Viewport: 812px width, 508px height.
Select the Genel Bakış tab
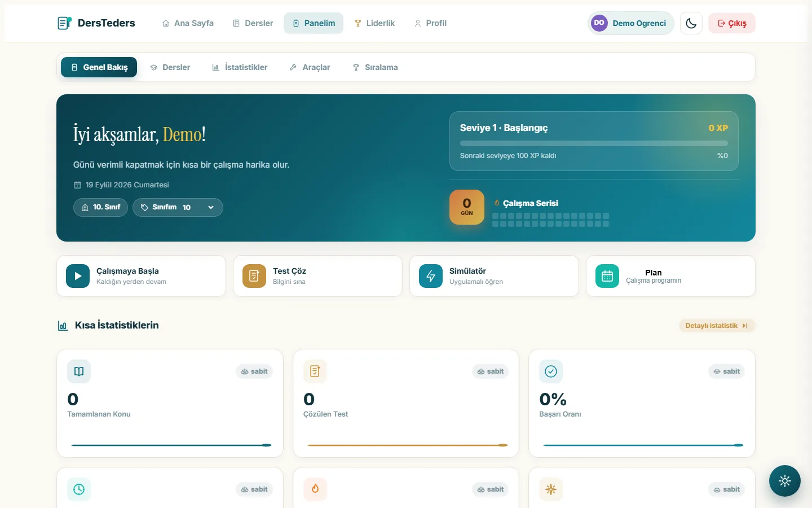tap(99, 67)
